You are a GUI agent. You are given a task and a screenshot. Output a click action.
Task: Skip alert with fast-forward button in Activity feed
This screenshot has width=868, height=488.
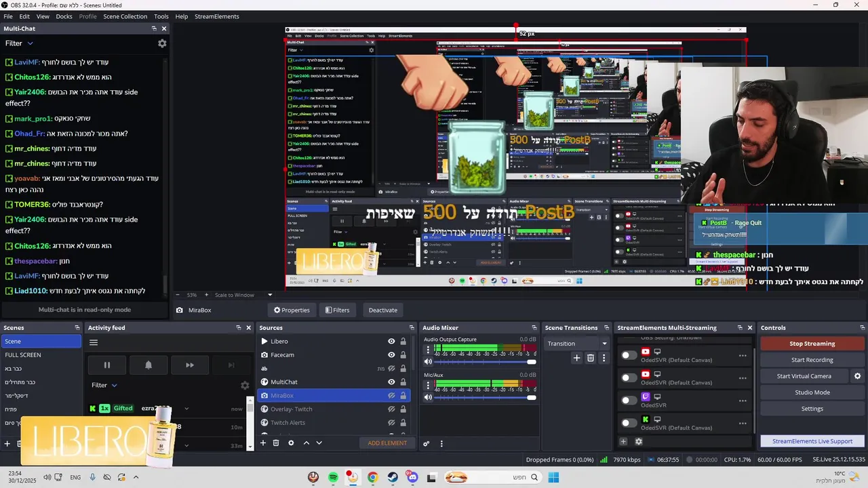190,365
